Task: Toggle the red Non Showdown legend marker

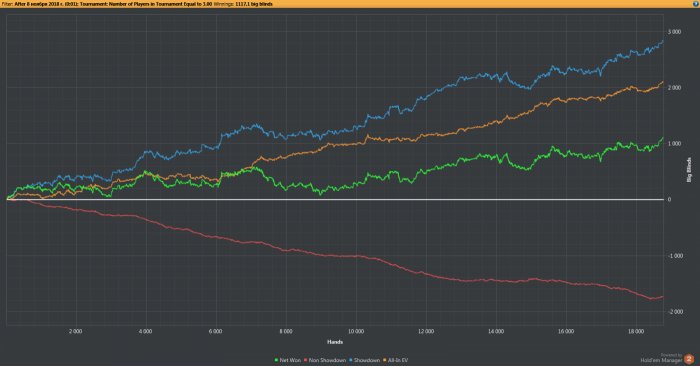Action: [x=306, y=360]
